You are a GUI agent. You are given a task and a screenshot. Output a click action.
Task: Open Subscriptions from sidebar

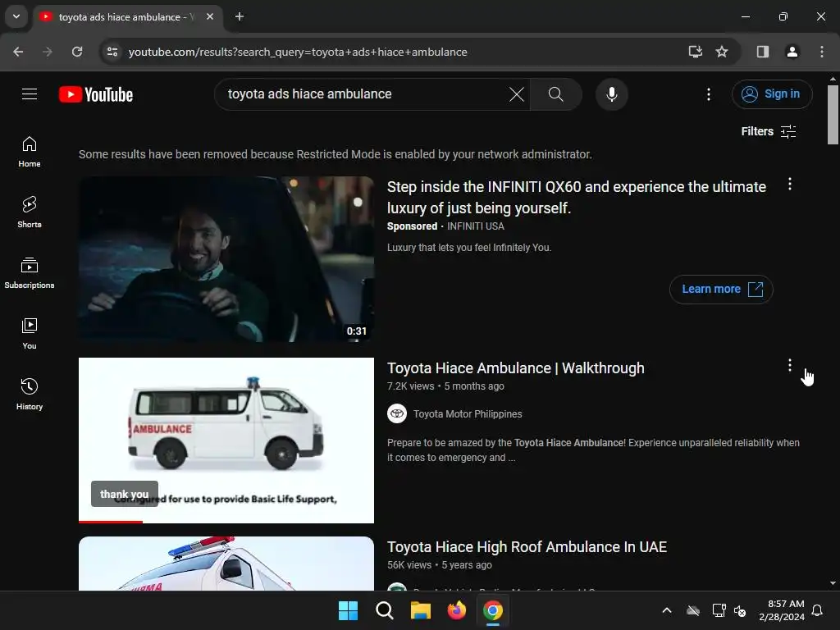pyautogui.click(x=30, y=272)
